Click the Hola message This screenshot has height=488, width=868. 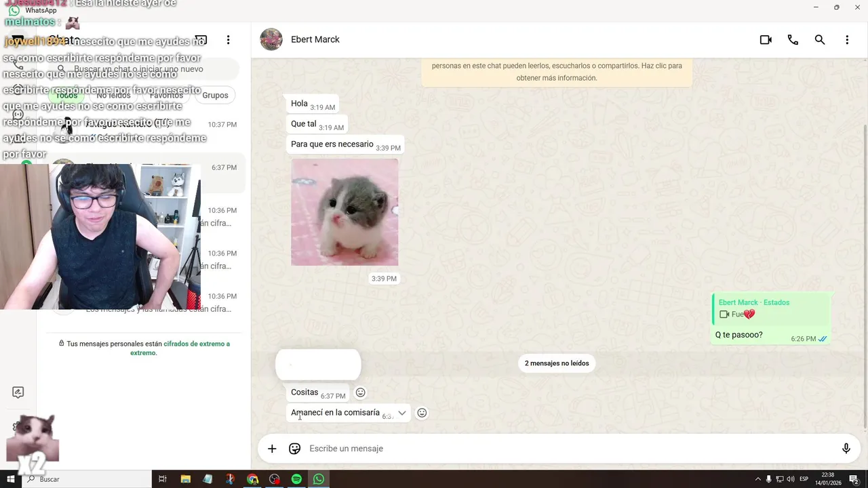click(x=313, y=104)
